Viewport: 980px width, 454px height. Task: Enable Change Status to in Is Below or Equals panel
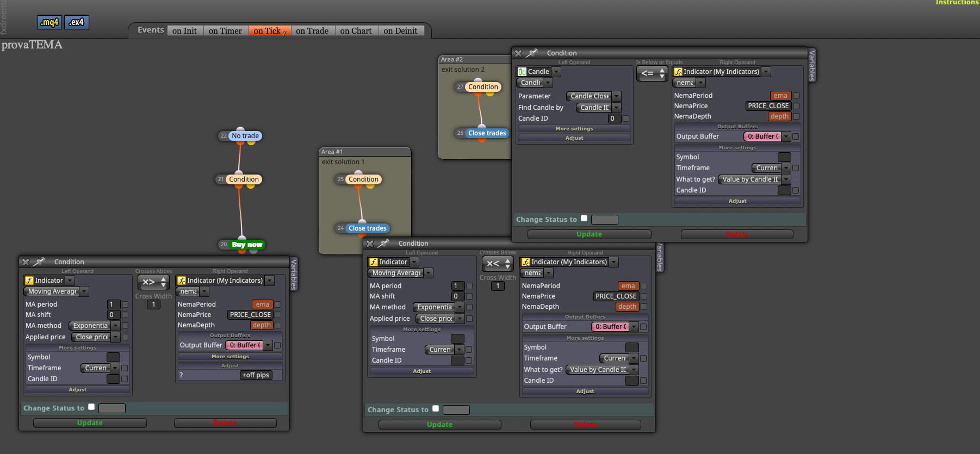pos(584,218)
